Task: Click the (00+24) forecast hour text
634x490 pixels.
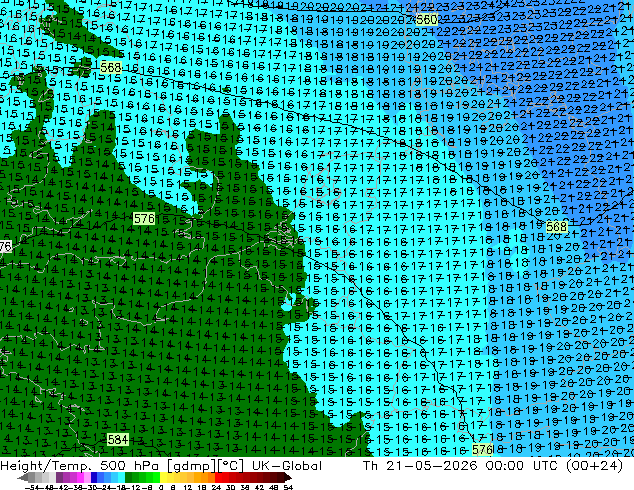Action: coord(594,466)
